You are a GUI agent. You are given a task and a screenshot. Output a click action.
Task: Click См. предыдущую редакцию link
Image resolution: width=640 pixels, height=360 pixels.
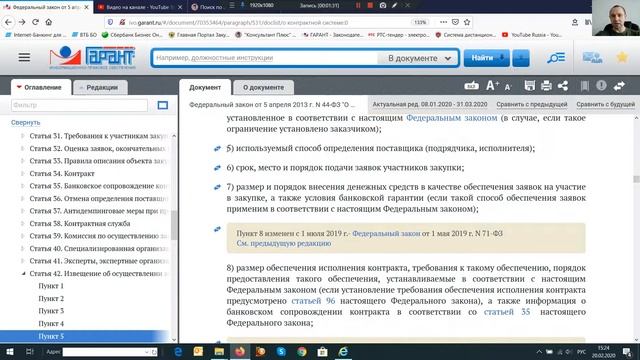point(284,243)
